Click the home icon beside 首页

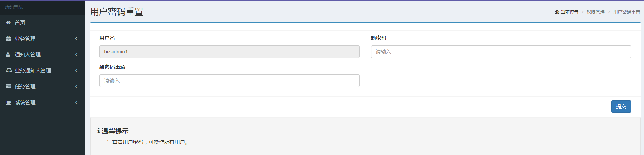[8, 22]
